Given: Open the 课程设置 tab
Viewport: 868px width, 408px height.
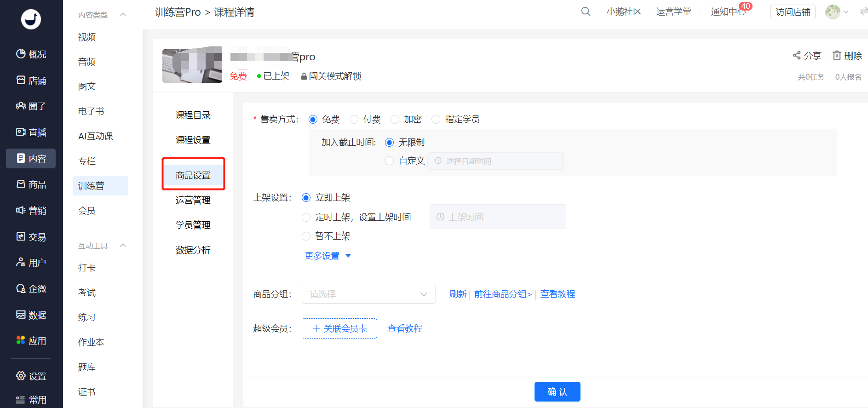Looking at the screenshot, I should [193, 140].
